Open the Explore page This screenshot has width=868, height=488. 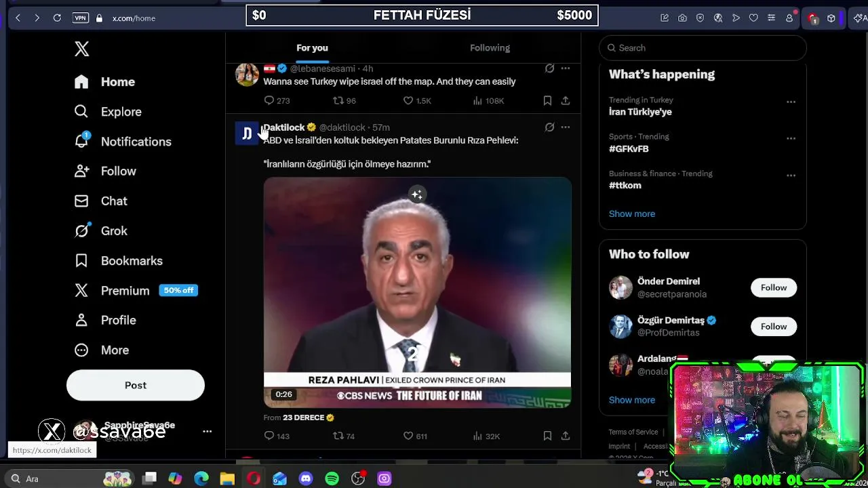(x=108, y=111)
